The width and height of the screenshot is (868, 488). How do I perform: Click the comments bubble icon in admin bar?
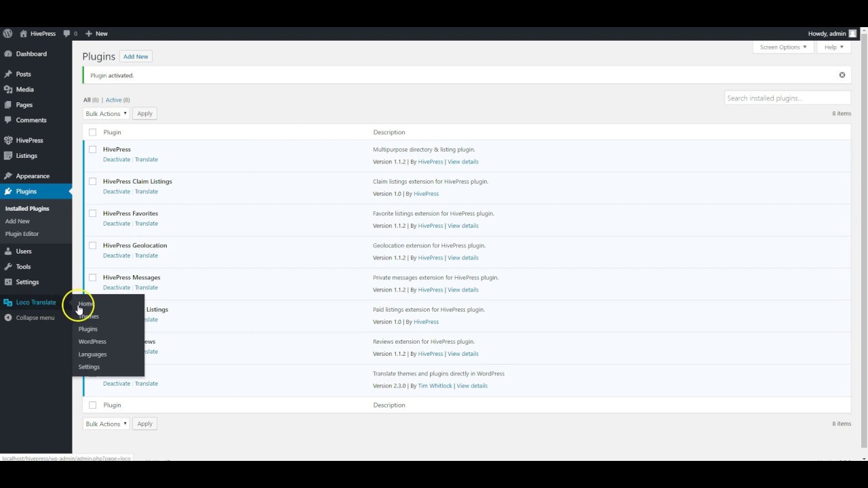(x=66, y=33)
